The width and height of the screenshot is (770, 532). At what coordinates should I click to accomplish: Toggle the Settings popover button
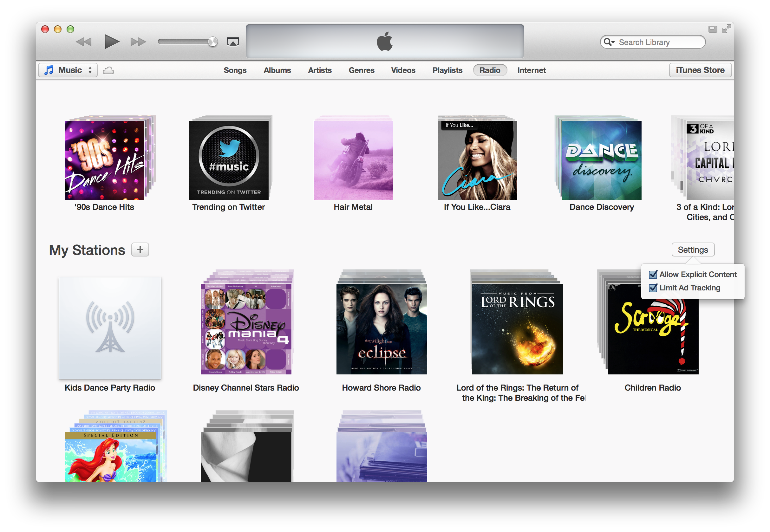click(693, 250)
